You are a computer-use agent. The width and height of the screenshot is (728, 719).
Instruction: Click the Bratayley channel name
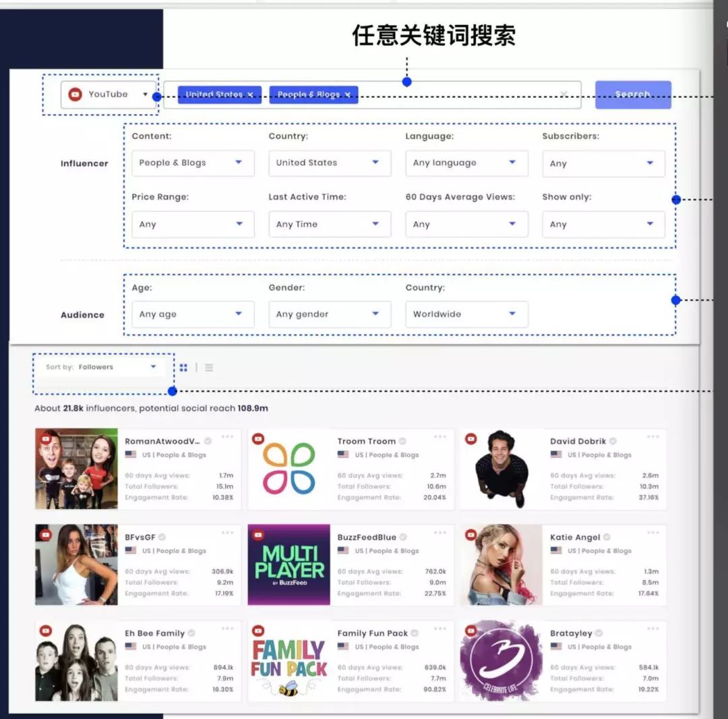tap(571, 633)
